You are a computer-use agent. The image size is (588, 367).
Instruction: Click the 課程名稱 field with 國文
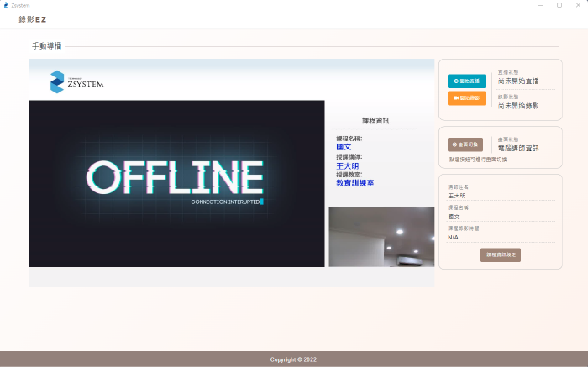tap(500, 216)
